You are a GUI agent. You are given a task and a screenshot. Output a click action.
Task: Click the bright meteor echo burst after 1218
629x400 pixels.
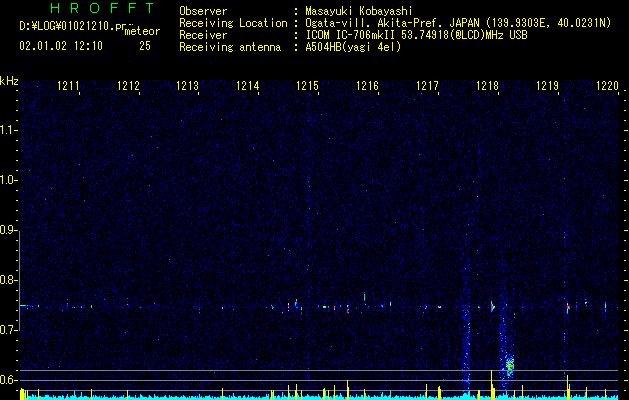[509, 365]
